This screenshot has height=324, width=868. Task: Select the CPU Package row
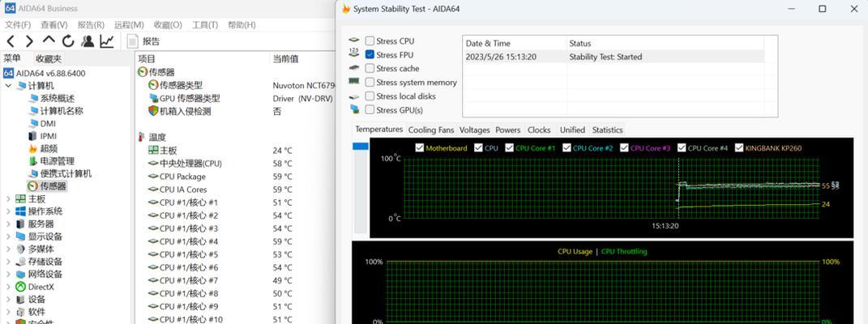click(x=235, y=177)
